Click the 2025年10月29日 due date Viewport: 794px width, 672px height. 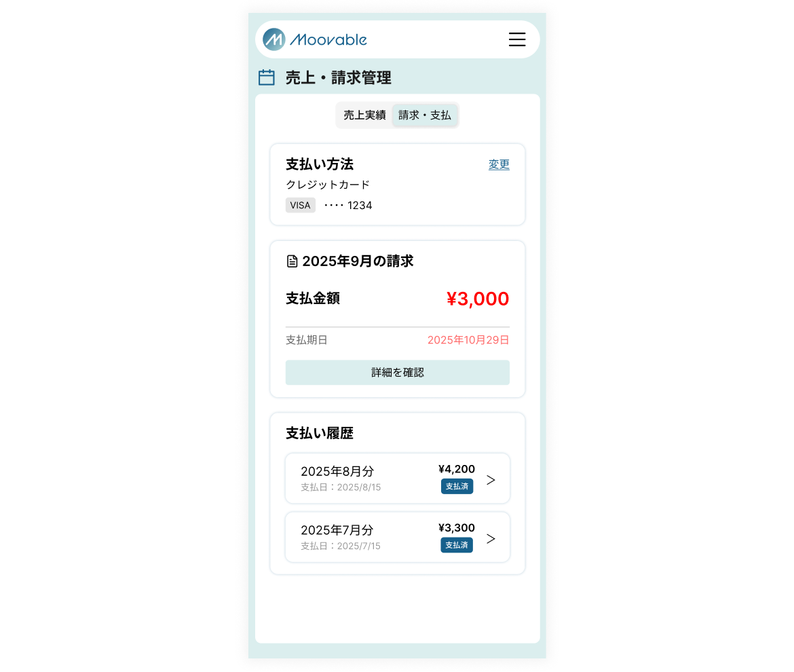pyautogui.click(x=468, y=340)
